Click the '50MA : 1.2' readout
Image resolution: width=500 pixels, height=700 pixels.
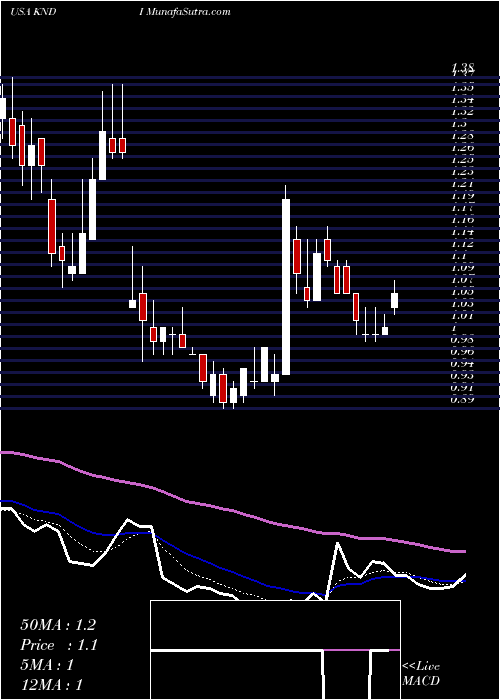click(58, 625)
